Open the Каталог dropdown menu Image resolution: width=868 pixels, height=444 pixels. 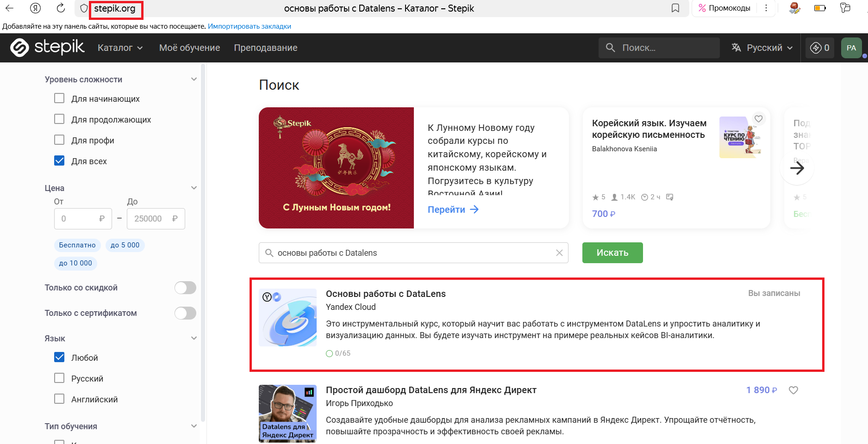(120, 48)
